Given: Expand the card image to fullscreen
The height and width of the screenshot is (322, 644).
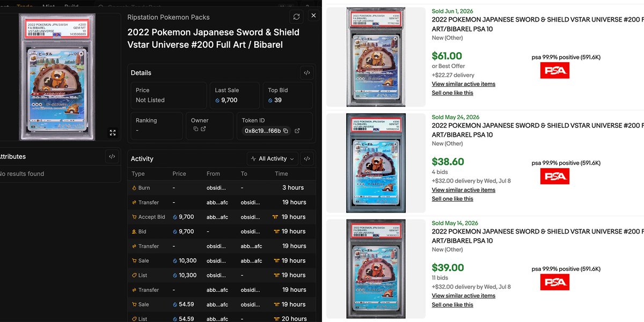Looking at the screenshot, I should [x=113, y=133].
